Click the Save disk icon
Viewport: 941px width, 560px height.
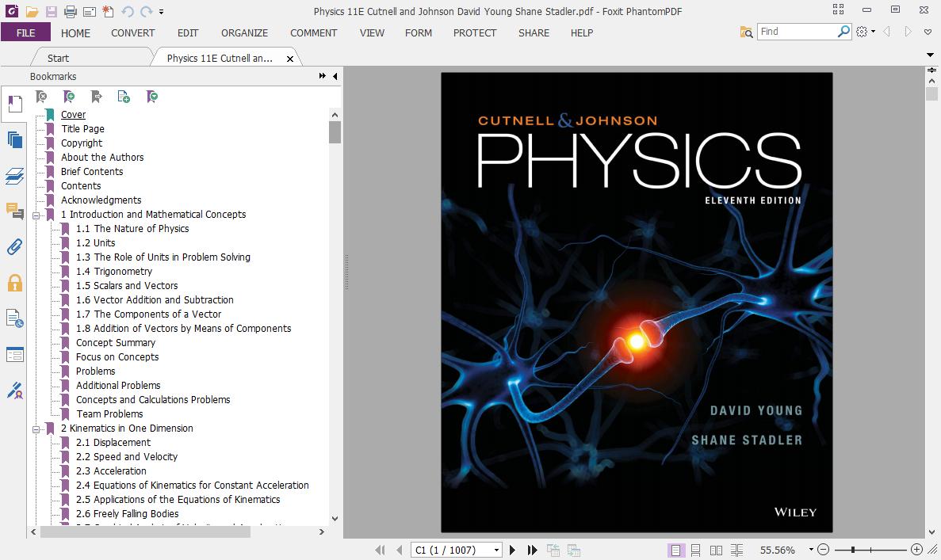pos(51,11)
